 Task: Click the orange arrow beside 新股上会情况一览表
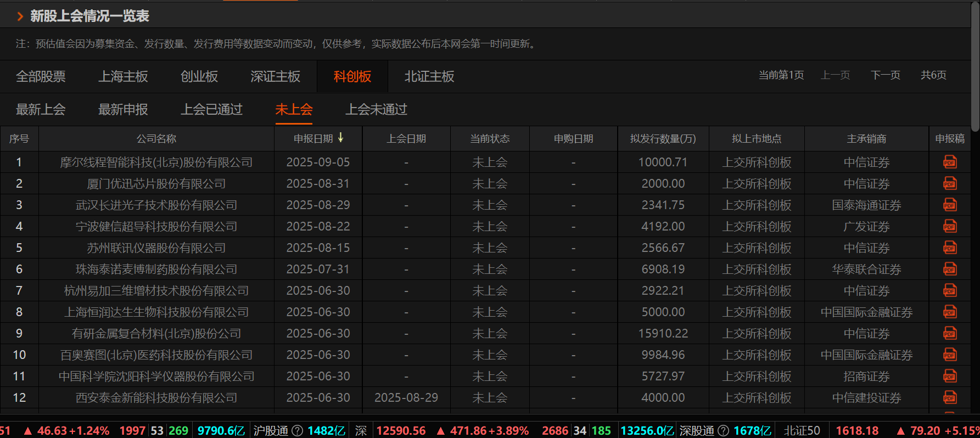[20, 16]
